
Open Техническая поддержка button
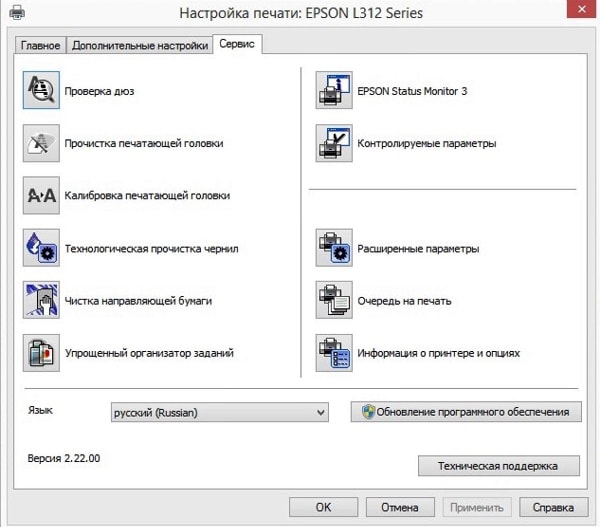(499, 466)
